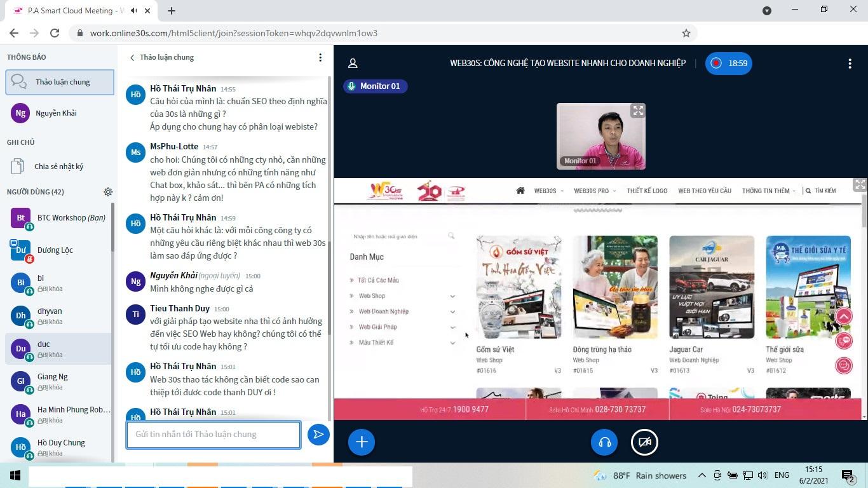The image size is (868, 488).
Task: Fullscreen the Monitor 01 webcam video
Action: coord(637,111)
